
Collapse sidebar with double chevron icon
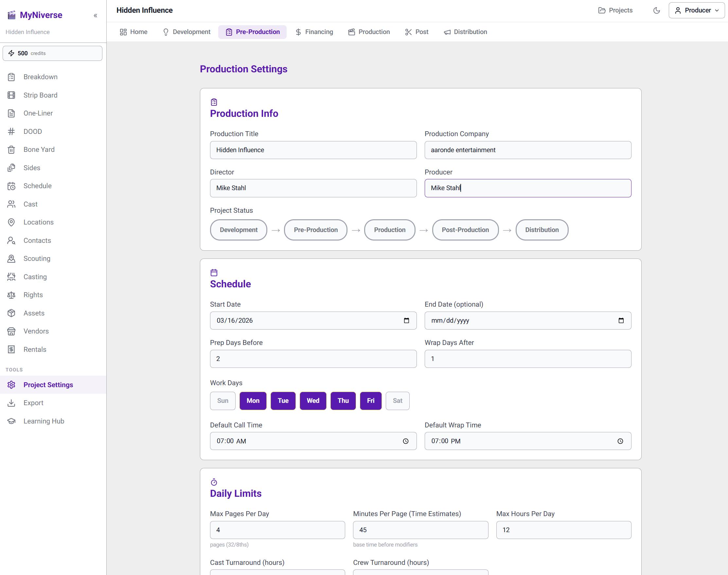pyautogui.click(x=95, y=15)
